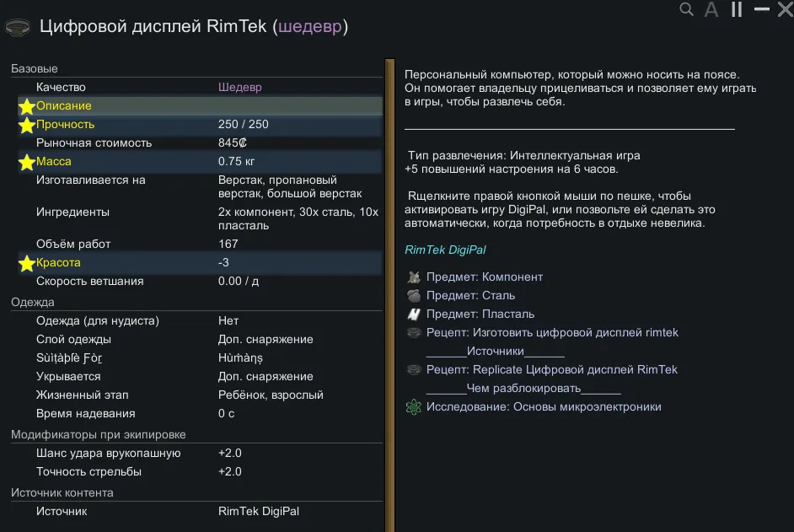794x532 pixels.
Task: Click the plasteel icon beside "Предмет: Пласталь"
Action: tap(413, 314)
